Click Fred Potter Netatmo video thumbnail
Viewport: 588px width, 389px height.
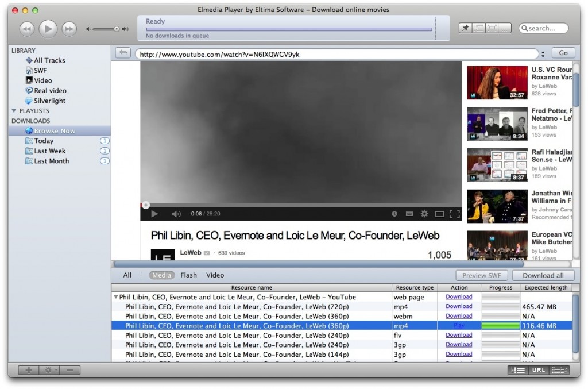coord(497,124)
